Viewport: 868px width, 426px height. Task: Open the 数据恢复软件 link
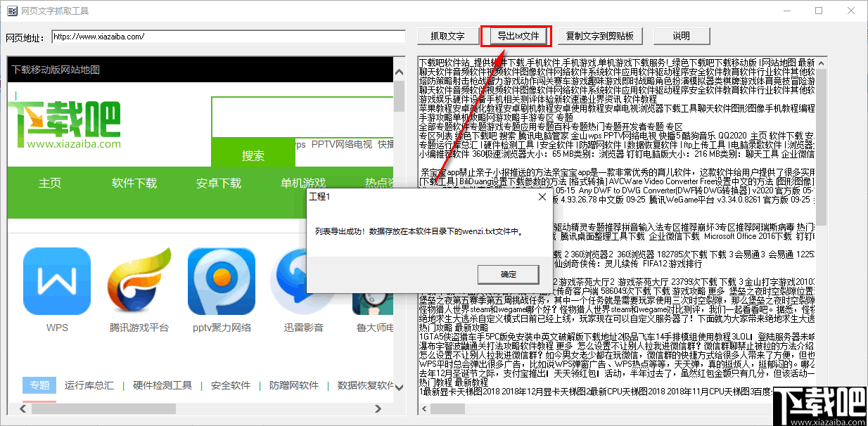(x=366, y=385)
